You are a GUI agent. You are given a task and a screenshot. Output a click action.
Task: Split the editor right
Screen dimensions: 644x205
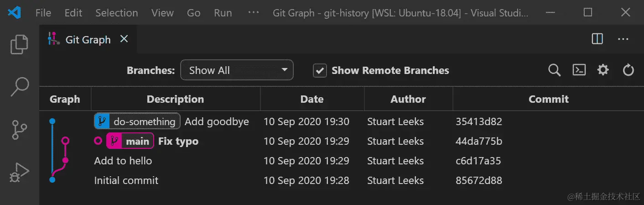click(x=597, y=39)
